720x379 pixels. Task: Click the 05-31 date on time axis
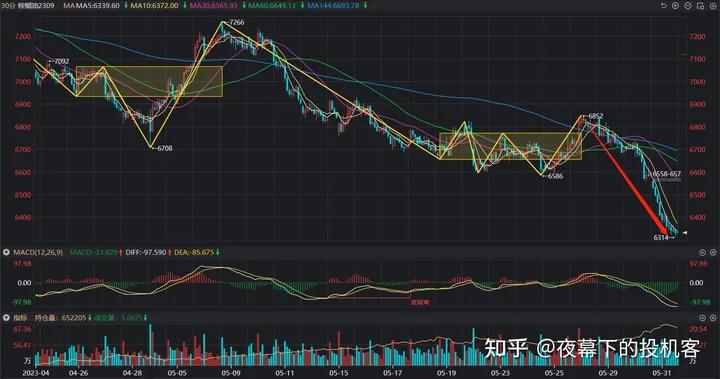(662, 373)
